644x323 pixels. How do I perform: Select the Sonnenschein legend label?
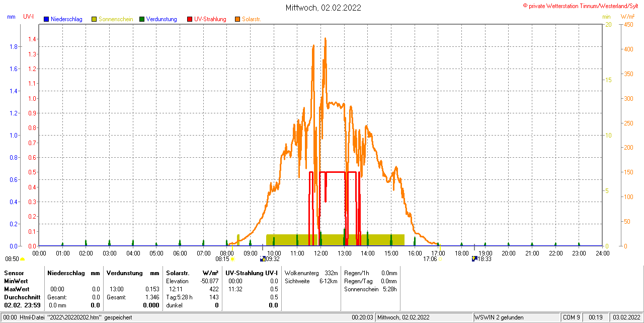pos(116,19)
